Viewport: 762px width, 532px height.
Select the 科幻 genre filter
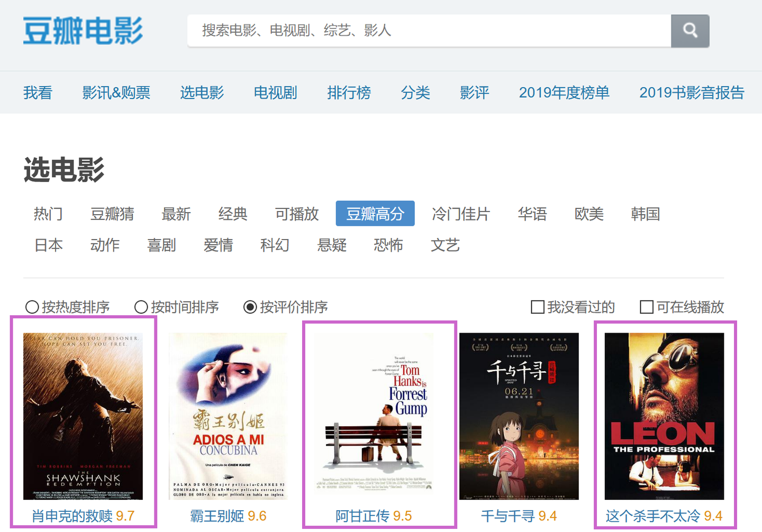click(275, 245)
